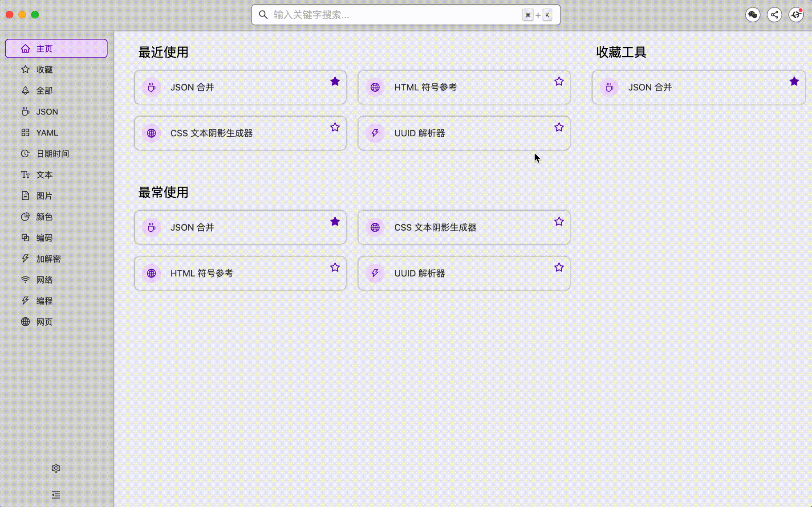Select the 加解密 category in sidebar

[56, 258]
